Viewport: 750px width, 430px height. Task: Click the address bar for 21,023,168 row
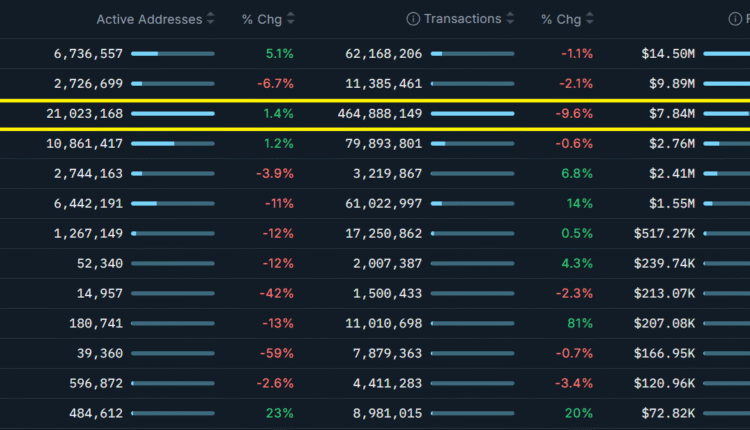[172, 114]
